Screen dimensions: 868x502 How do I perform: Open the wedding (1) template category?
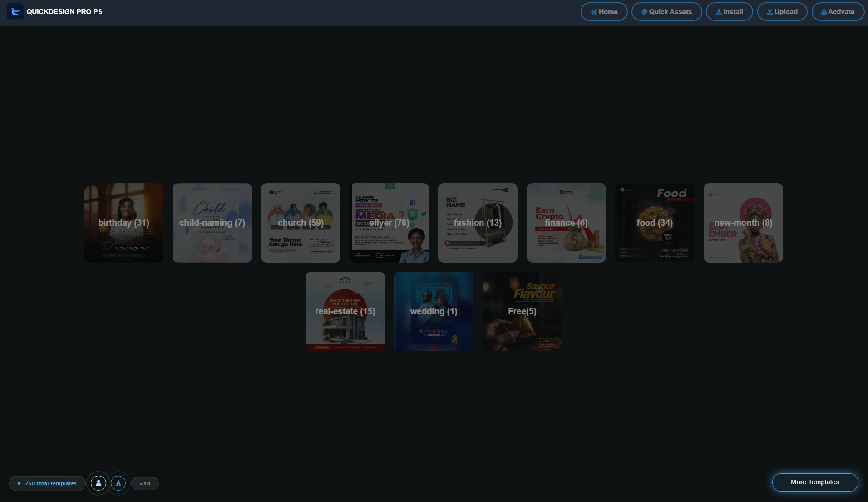433,311
